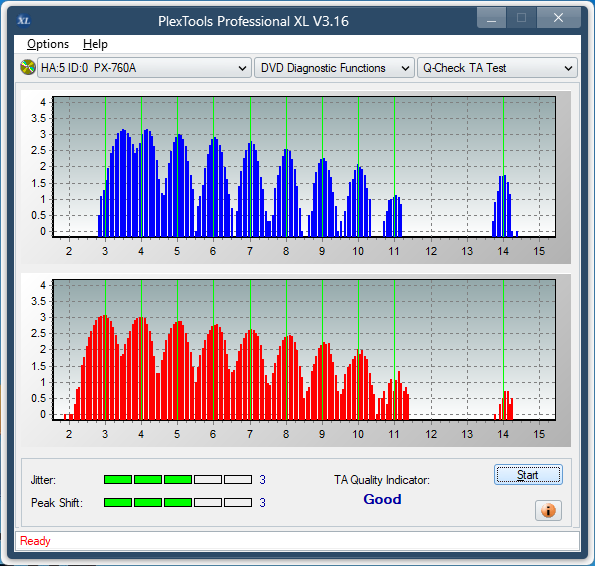Minimize the PlexTools window
This screenshot has height=566, width=595.
[x=491, y=18]
